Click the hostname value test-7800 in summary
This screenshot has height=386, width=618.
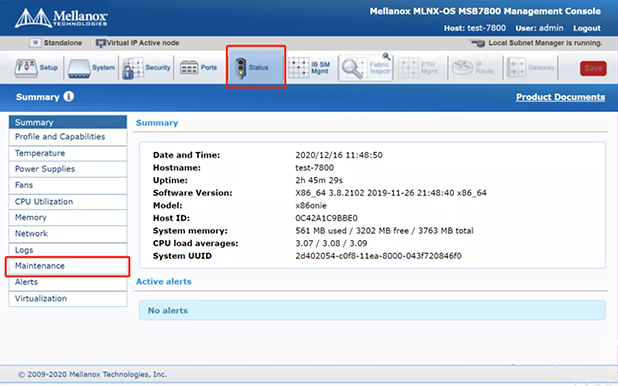click(315, 168)
